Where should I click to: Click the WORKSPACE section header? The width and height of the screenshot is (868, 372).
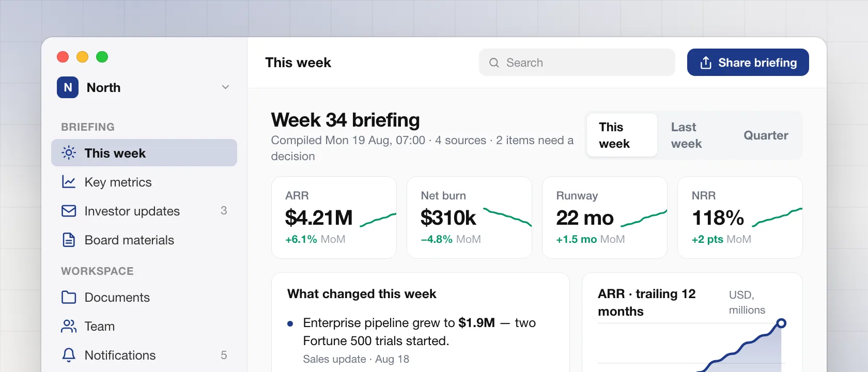pyautogui.click(x=97, y=271)
